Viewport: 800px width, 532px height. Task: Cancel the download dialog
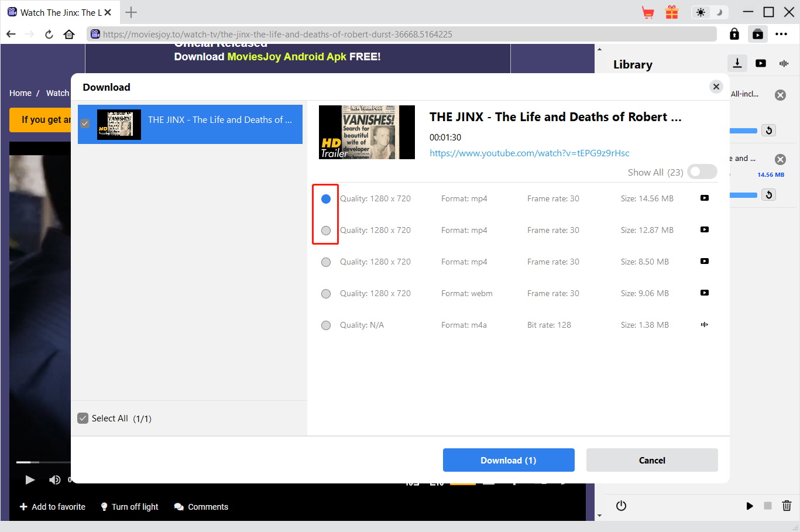click(x=652, y=460)
